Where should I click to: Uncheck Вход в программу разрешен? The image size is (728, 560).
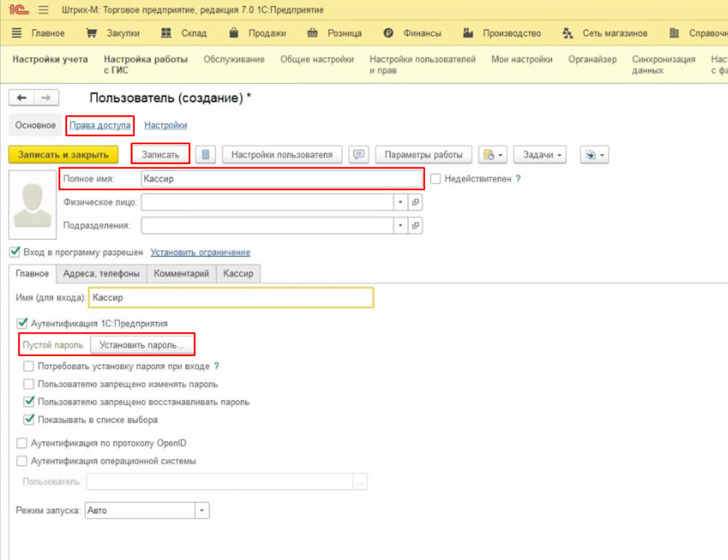14,252
